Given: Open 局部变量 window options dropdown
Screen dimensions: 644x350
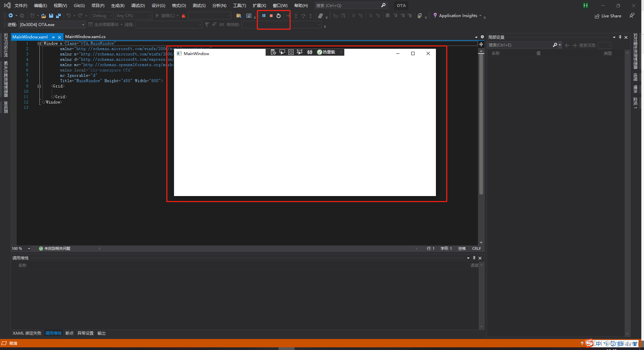Looking at the screenshot, I should pyautogui.click(x=614, y=37).
